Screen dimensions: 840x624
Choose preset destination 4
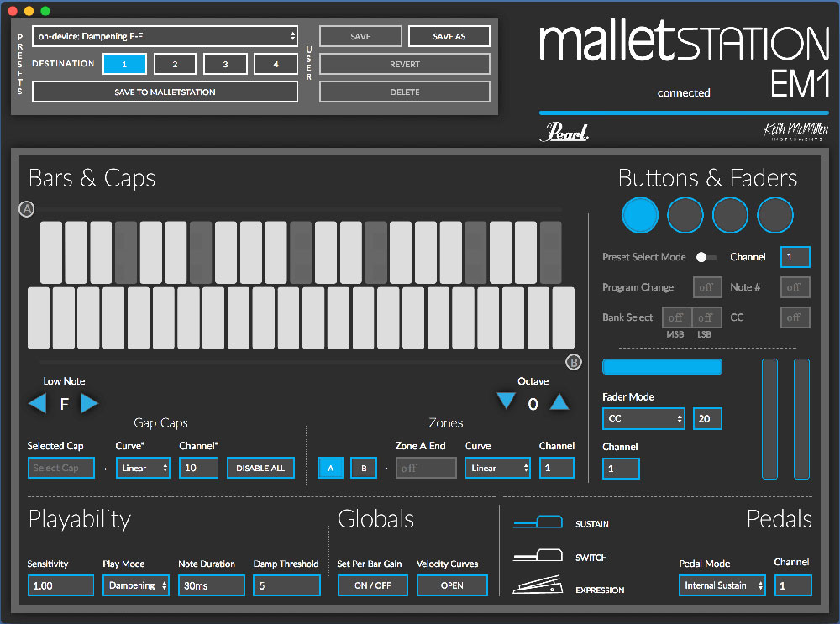[276, 64]
